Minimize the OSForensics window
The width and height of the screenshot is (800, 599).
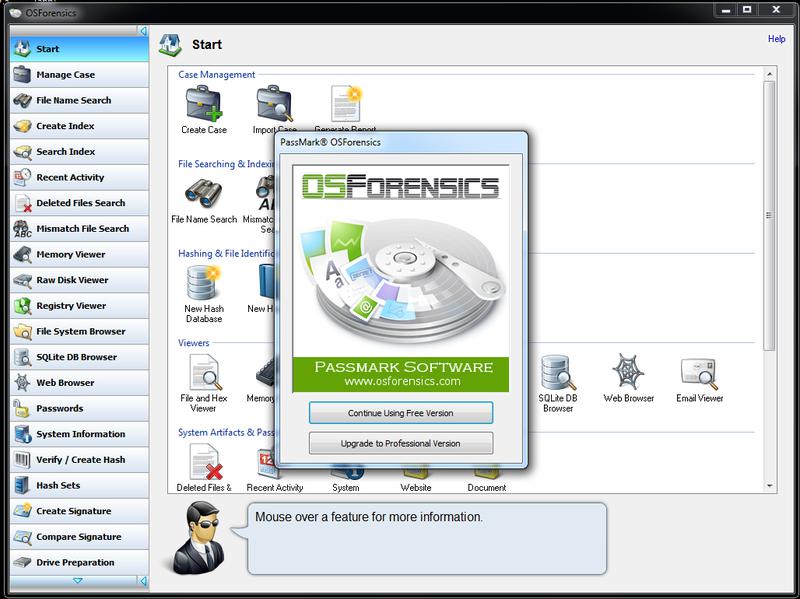[726, 10]
